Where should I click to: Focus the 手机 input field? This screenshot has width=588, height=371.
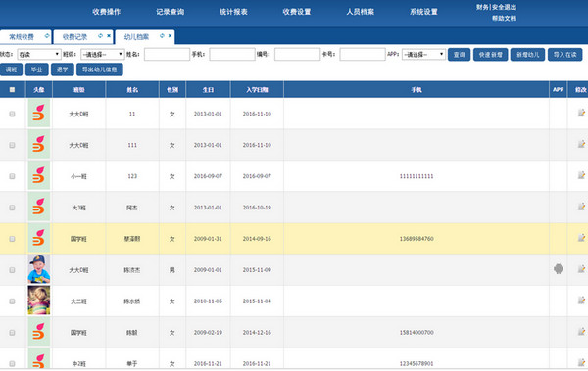coord(232,55)
